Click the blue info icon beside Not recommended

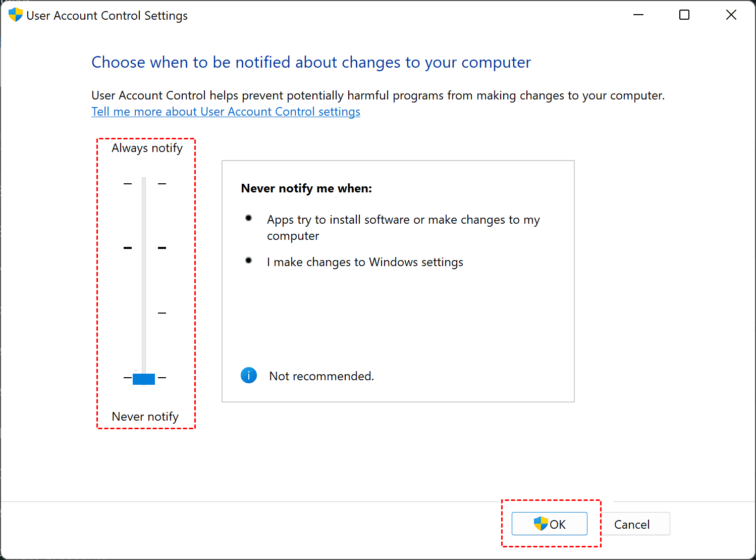point(249,376)
